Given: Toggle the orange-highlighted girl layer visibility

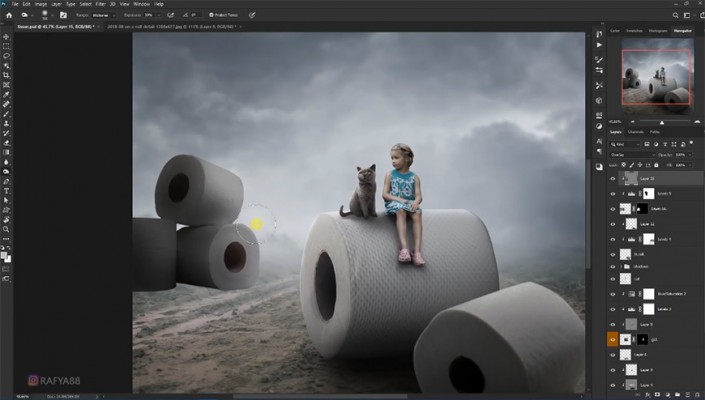Looking at the screenshot, I should 612,340.
